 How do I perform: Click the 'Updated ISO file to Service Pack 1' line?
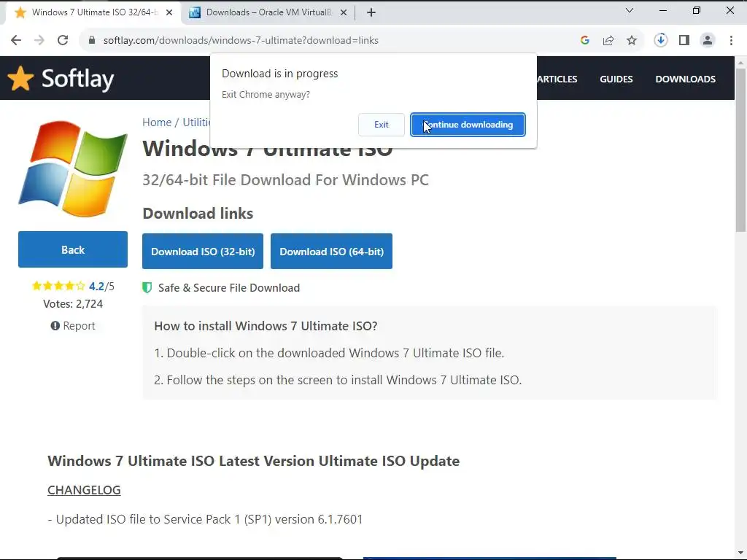click(x=205, y=519)
